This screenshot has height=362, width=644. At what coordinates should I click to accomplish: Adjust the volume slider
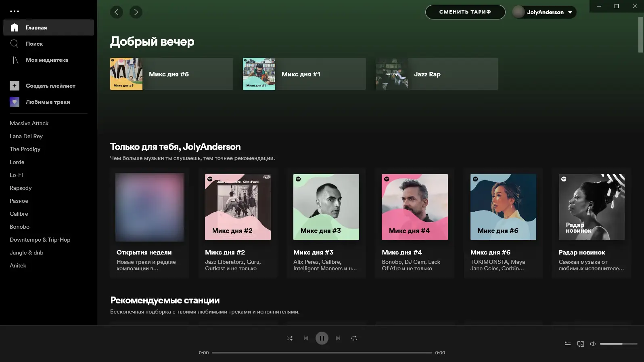[x=619, y=344]
